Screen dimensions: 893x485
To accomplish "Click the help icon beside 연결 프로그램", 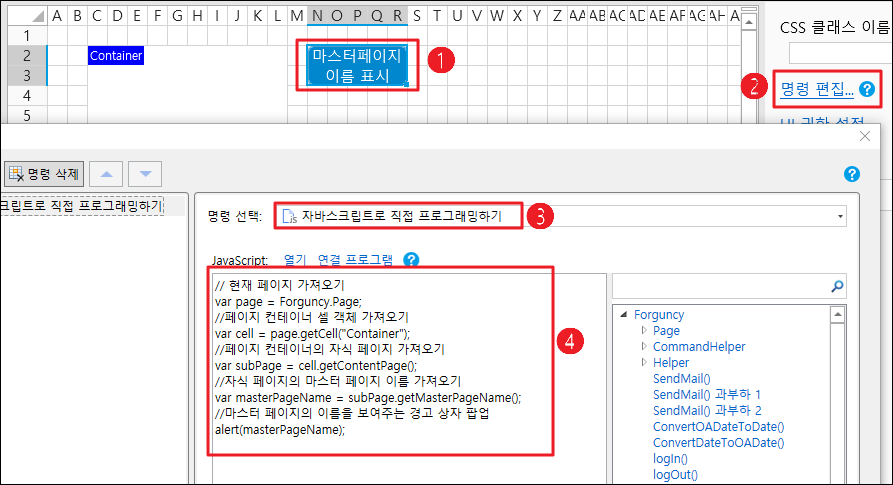I will click(411, 260).
